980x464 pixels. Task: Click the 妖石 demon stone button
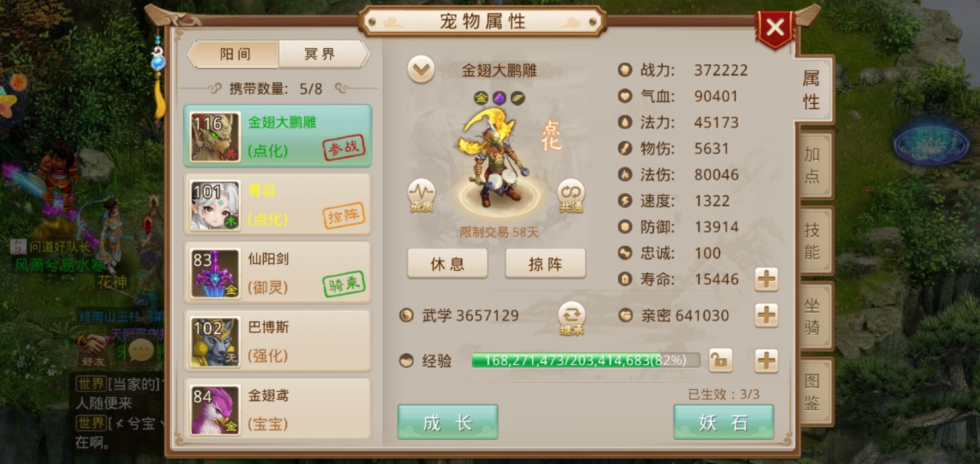pos(723,422)
